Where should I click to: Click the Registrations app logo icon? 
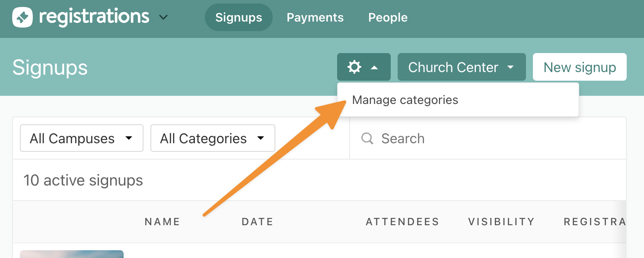tap(23, 17)
